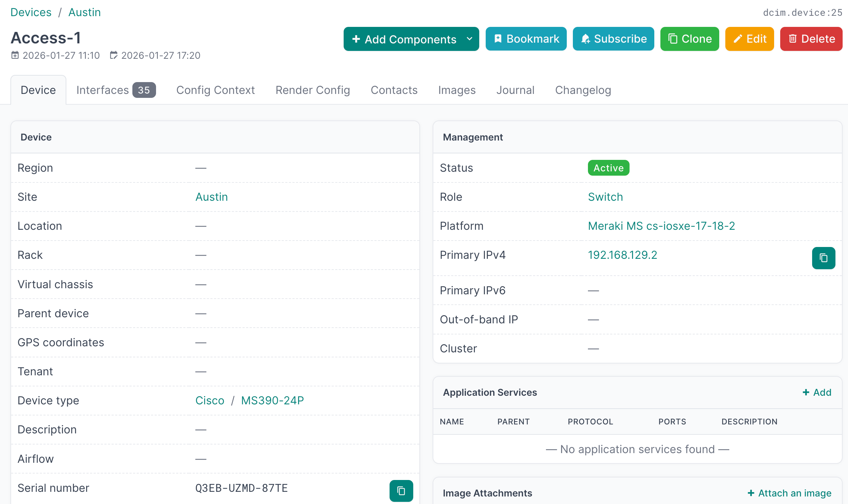Click the Cisco manufacturer link
The image size is (848, 504).
(209, 400)
